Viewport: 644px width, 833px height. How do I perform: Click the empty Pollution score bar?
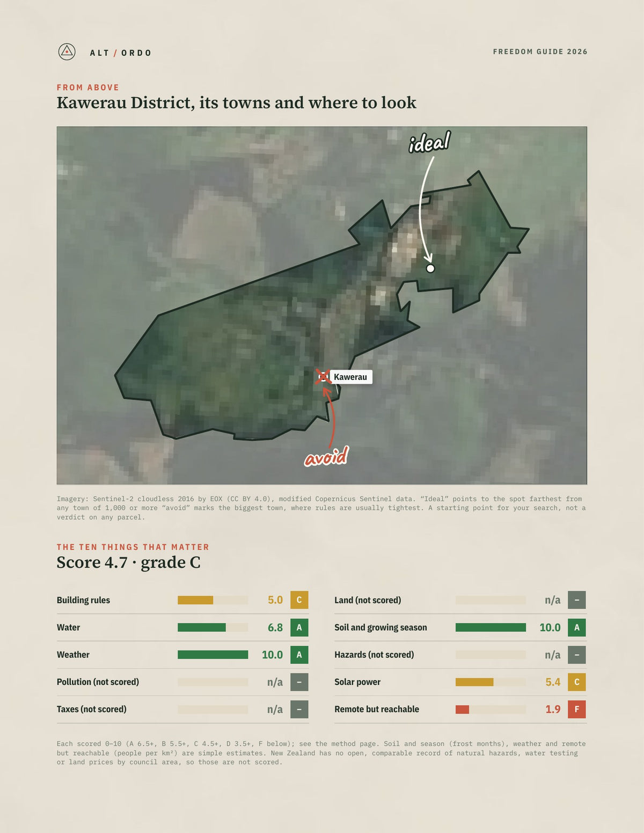(213, 682)
